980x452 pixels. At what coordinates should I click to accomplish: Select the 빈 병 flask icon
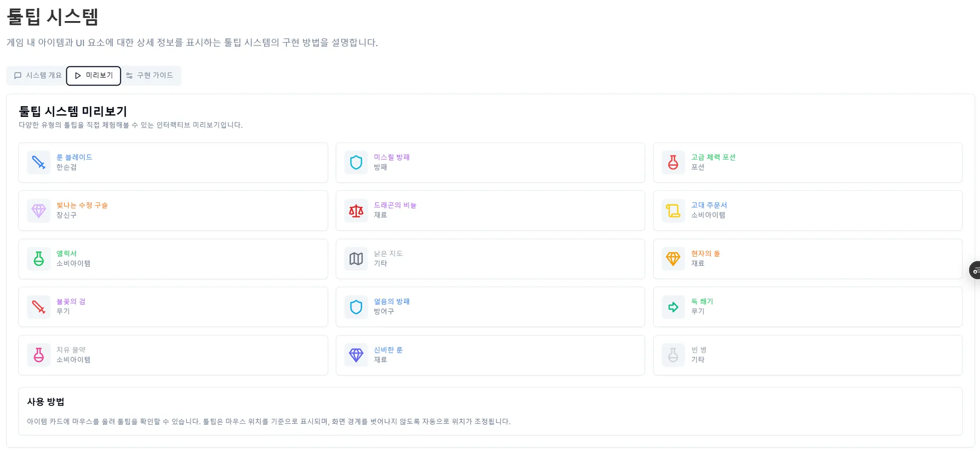[673, 355]
